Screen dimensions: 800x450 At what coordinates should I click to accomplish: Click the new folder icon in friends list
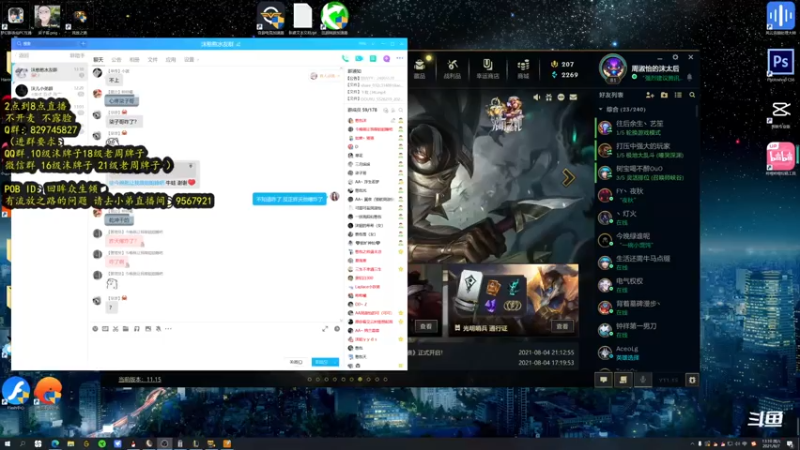click(664, 95)
